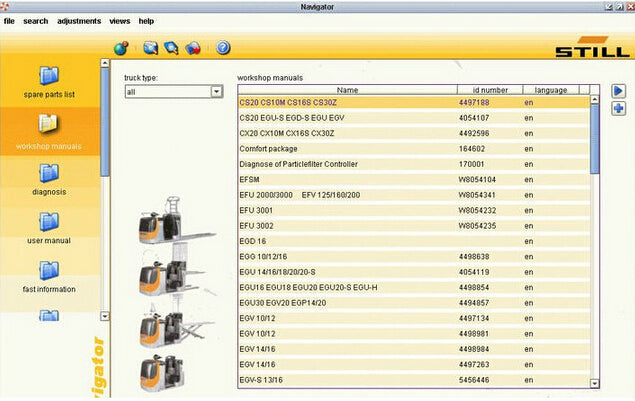Image resolution: width=635 pixels, height=401 pixels.
Task: Select the second truck image
Action: (172, 271)
